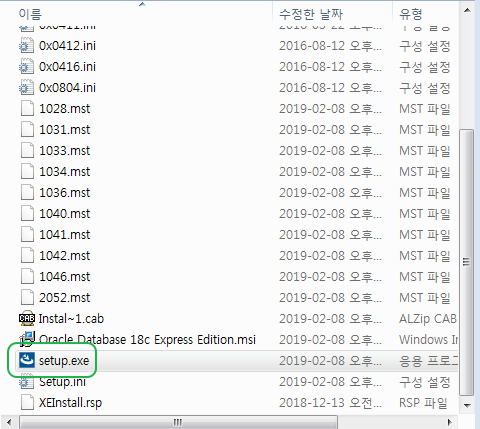Select the file name 1040.mst
The width and height of the screenshot is (480, 429).
(65, 214)
